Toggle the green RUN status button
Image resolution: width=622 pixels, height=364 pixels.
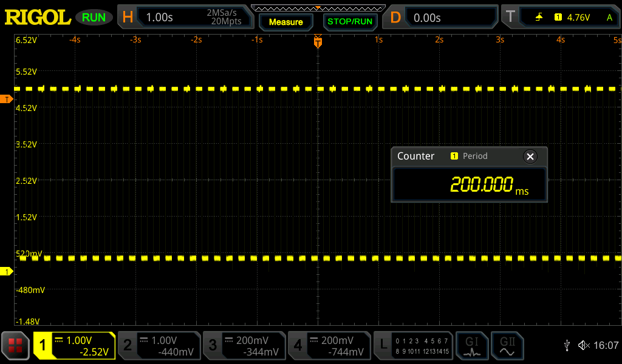(x=94, y=18)
